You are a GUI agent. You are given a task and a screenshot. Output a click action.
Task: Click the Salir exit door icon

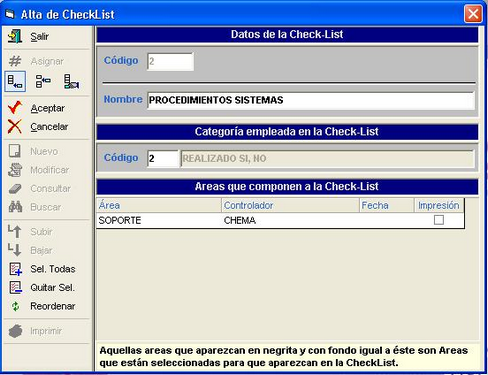(x=15, y=36)
